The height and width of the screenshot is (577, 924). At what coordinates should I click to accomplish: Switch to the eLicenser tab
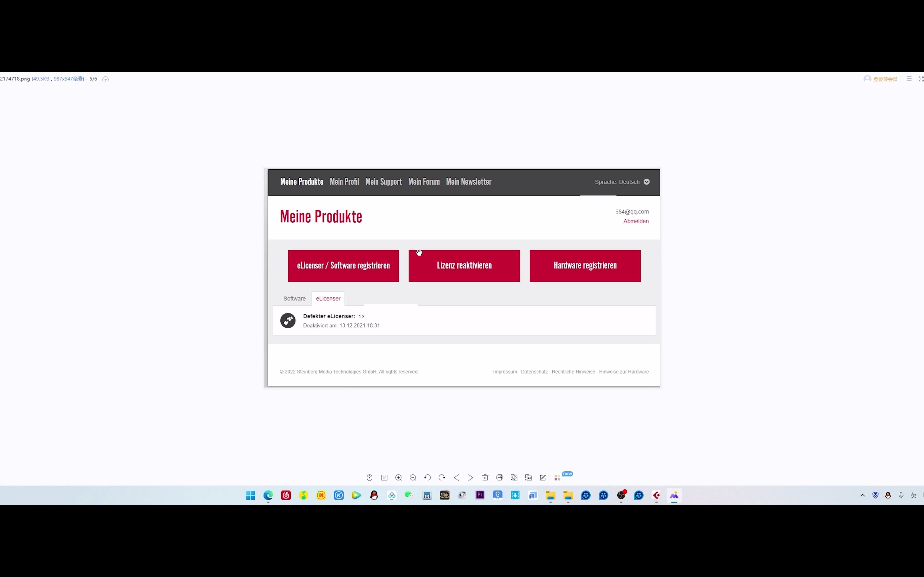click(x=328, y=298)
